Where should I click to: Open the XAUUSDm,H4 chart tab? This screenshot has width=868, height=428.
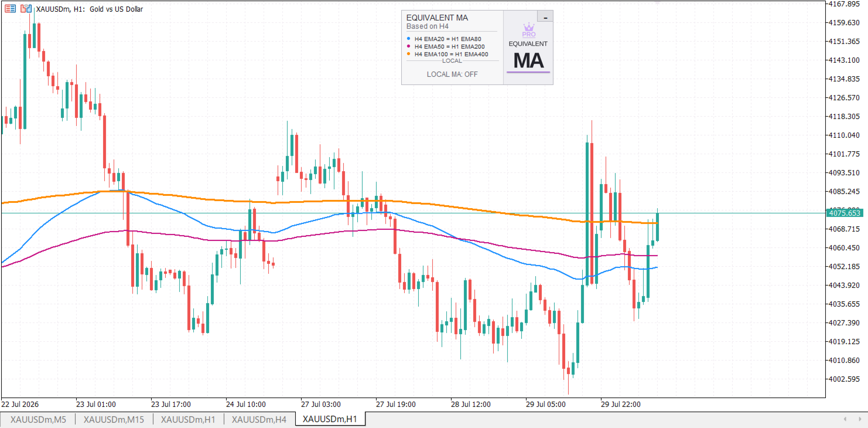coord(259,419)
